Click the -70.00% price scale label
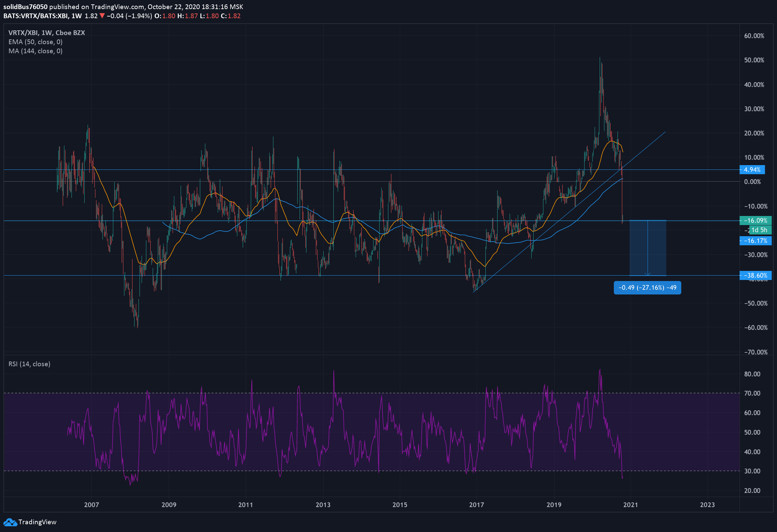Viewport: 777px width, 532px height. pyautogui.click(x=756, y=352)
